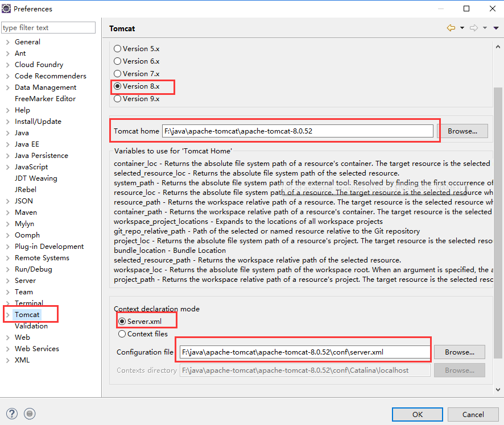Select Data Management preference page
Viewport: 504px width, 425px height.
46,88
